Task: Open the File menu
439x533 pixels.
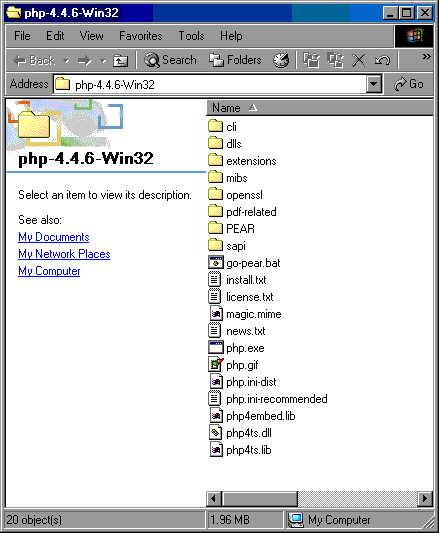Action: point(22,36)
